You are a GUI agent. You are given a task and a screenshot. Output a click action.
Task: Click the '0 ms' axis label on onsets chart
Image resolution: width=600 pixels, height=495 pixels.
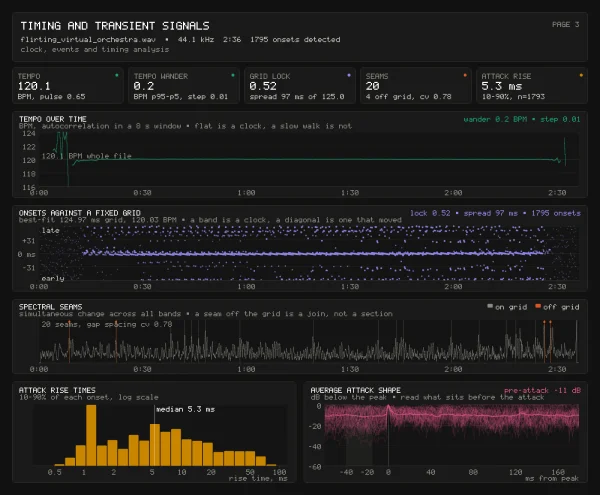(26, 254)
